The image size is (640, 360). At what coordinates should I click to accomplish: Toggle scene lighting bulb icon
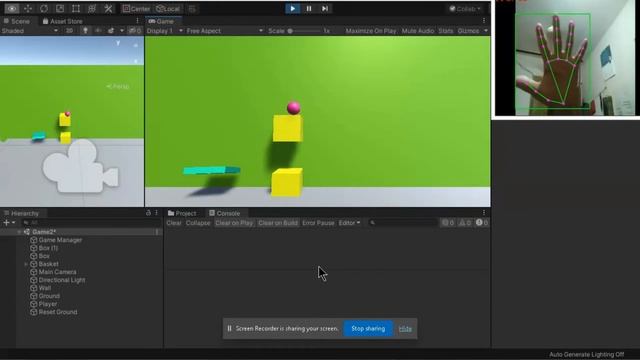point(85,31)
